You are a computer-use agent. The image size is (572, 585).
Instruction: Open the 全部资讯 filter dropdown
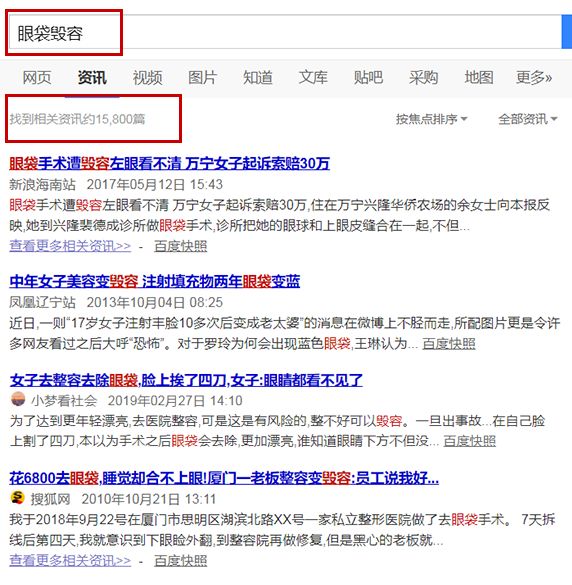528,119
